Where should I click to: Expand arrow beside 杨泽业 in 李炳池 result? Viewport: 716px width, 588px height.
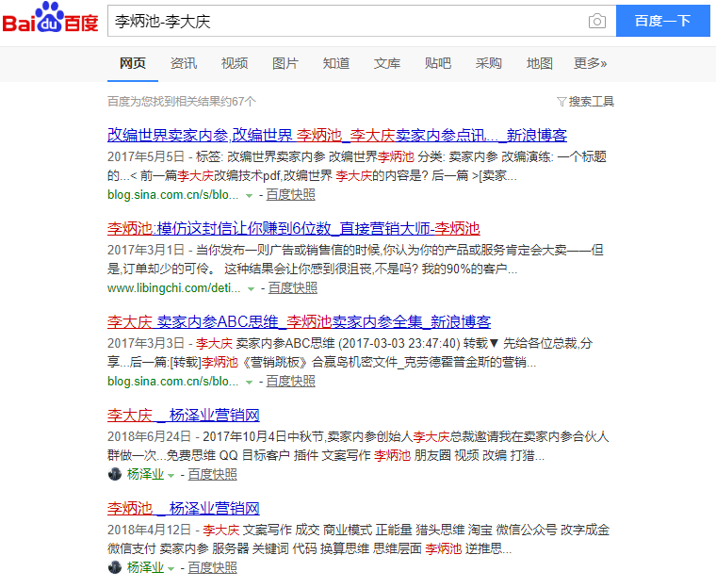[x=171, y=569]
